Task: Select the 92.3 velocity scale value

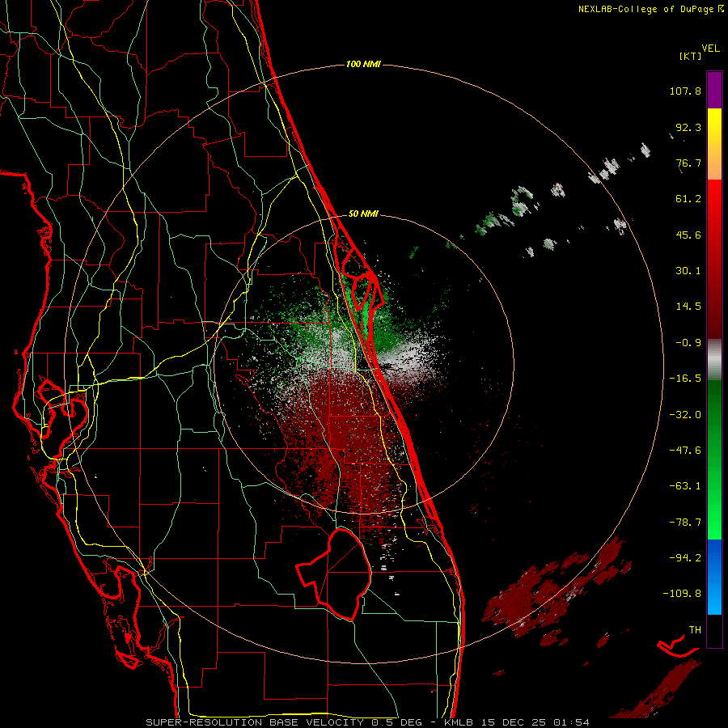Action: coord(688,127)
